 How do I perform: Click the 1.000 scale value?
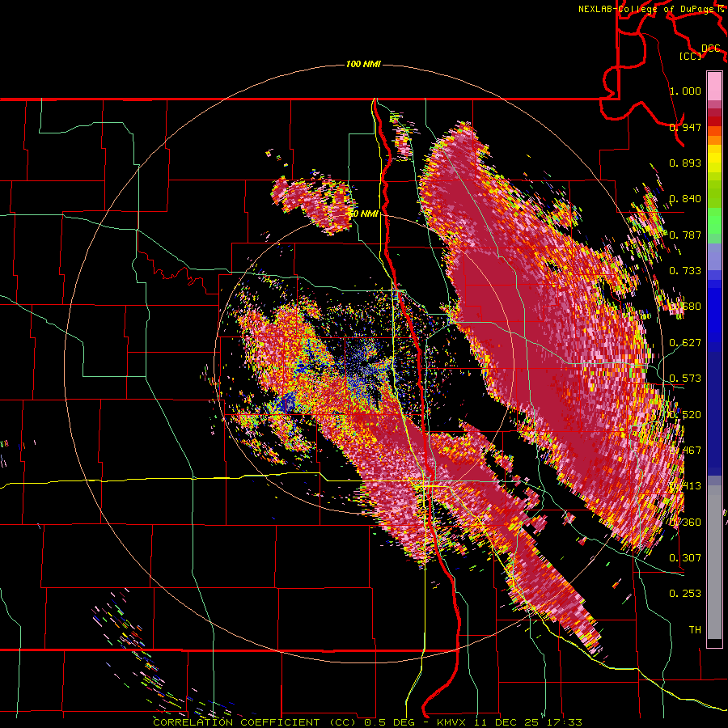point(685,91)
